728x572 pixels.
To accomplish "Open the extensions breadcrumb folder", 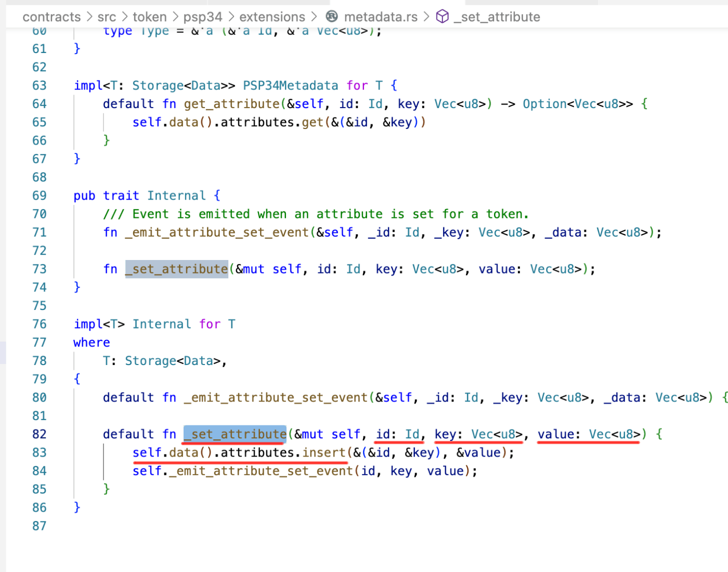I will coord(272,17).
